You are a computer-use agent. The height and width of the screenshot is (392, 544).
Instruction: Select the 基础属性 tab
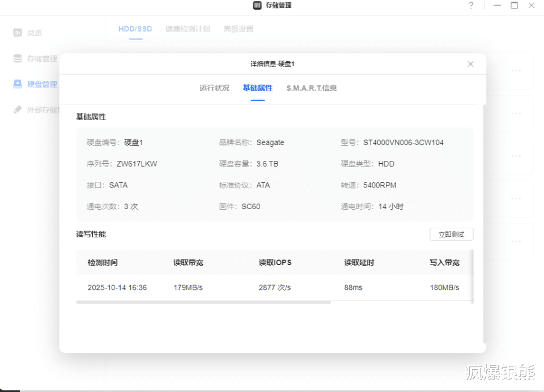tap(257, 88)
